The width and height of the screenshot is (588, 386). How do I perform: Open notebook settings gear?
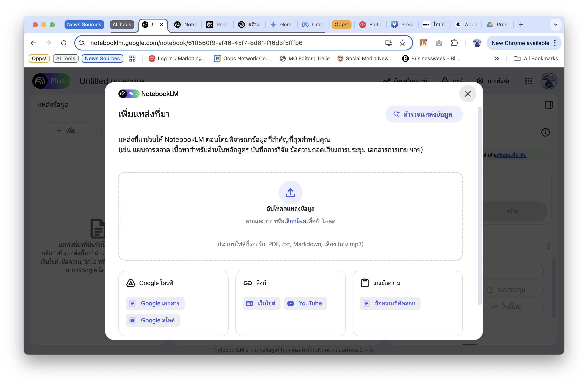(480, 81)
